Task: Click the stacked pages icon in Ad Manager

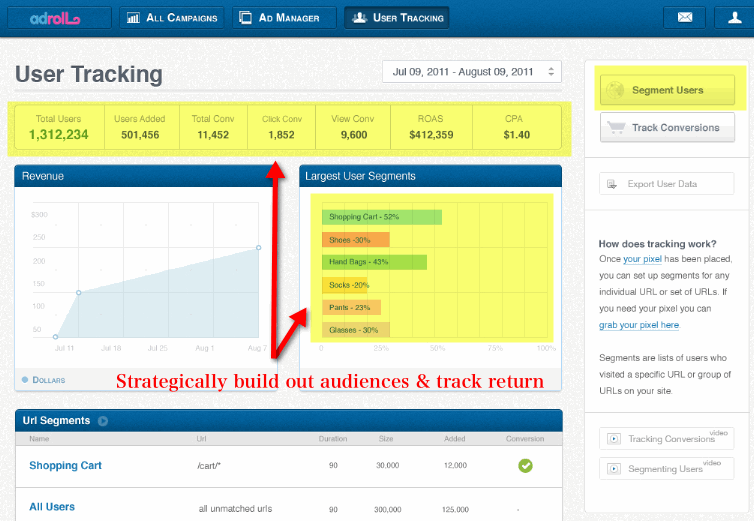Action: click(x=245, y=18)
